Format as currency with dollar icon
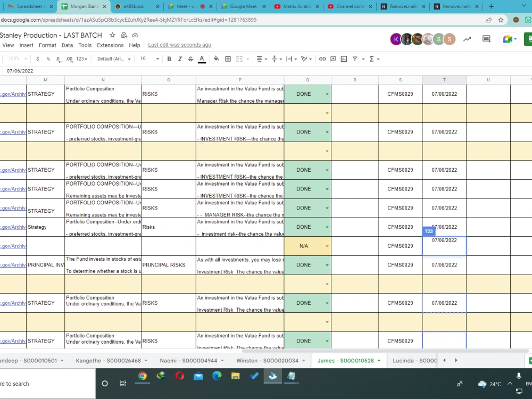Image resolution: width=532 pixels, height=399 pixels. pos(37,59)
